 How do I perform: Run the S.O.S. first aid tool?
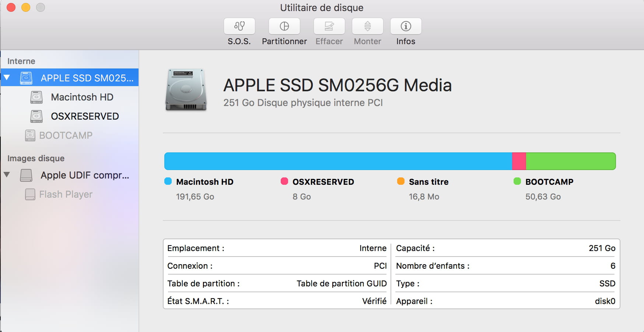(239, 26)
